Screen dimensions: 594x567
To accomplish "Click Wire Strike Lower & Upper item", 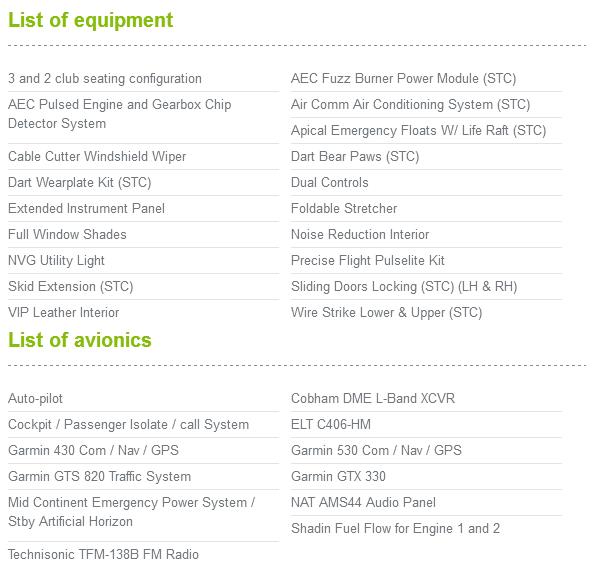I will pyautogui.click(x=386, y=312).
